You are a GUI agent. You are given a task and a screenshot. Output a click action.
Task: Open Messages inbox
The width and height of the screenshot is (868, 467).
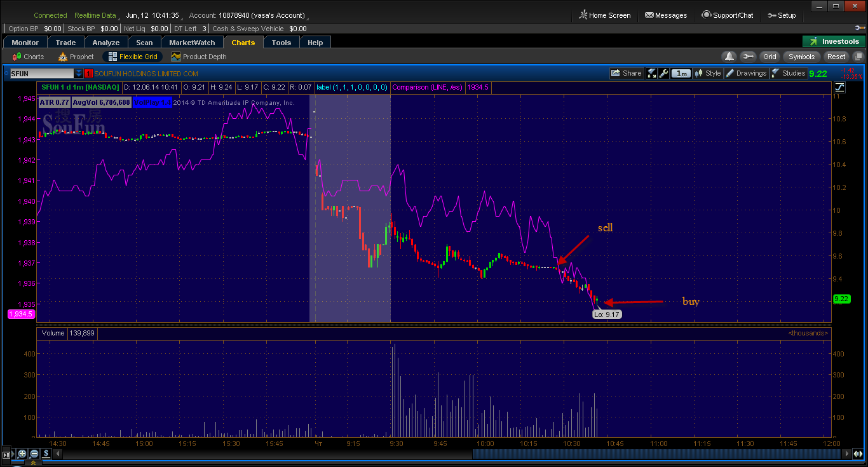click(665, 15)
